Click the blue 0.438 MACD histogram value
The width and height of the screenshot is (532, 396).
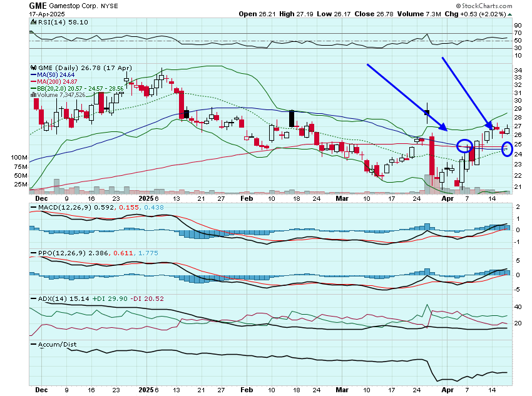click(154, 207)
